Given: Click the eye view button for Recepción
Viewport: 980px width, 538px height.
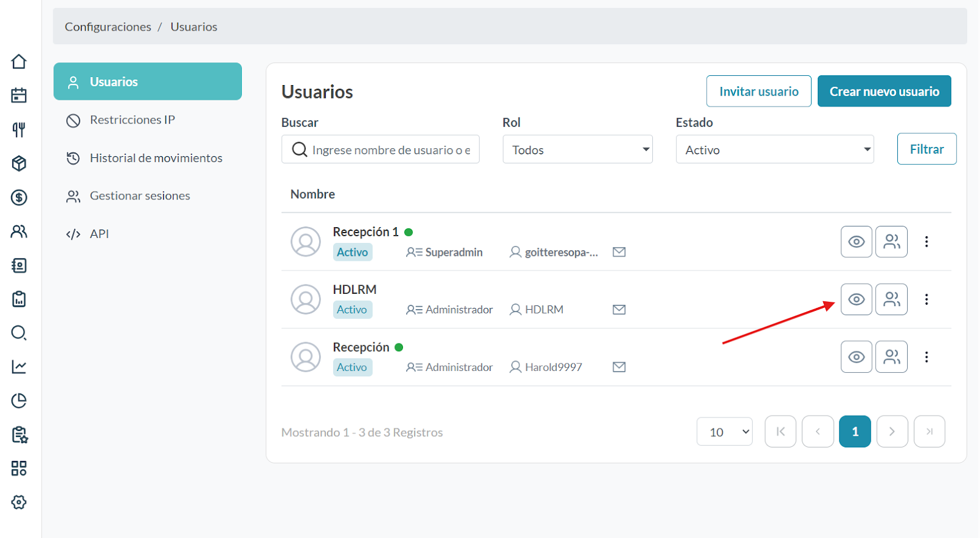Looking at the screenshot, I should (856, 357).
